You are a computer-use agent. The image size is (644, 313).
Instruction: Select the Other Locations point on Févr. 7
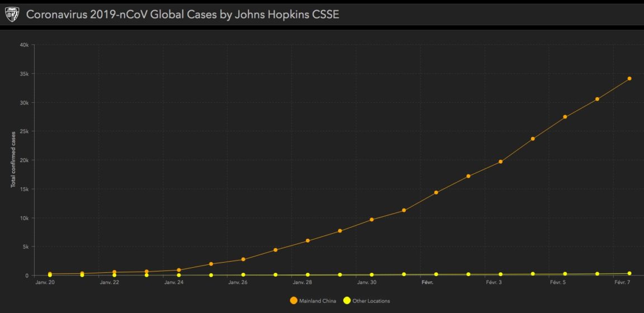629,273
